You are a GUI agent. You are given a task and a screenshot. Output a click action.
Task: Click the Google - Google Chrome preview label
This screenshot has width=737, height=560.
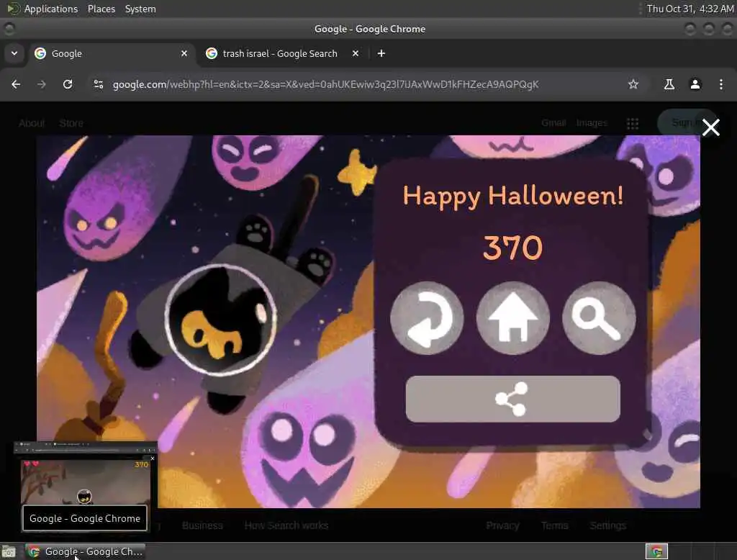click(x=85, y=518)
